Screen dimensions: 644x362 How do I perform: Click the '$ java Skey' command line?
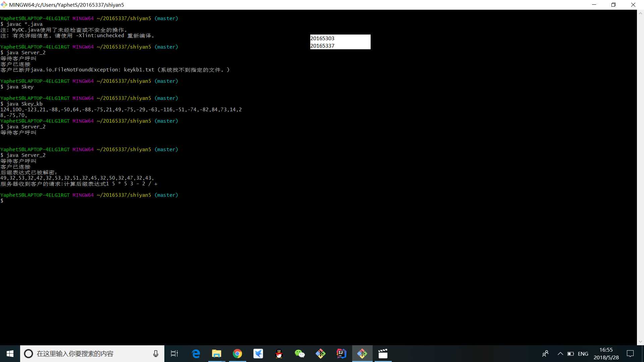(x=17, y=87)
